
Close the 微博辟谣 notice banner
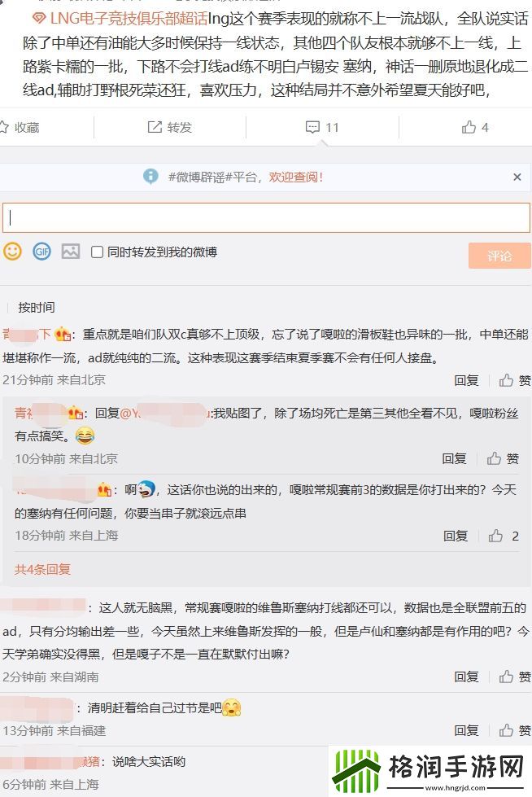point(517,177)
